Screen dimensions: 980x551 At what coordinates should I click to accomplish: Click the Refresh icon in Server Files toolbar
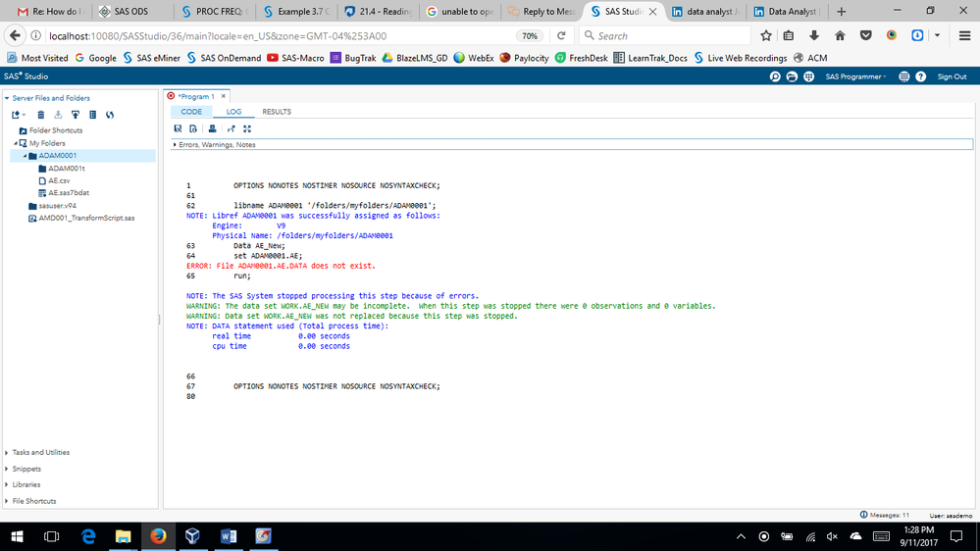pyautogui.click(x=110, y=115)
